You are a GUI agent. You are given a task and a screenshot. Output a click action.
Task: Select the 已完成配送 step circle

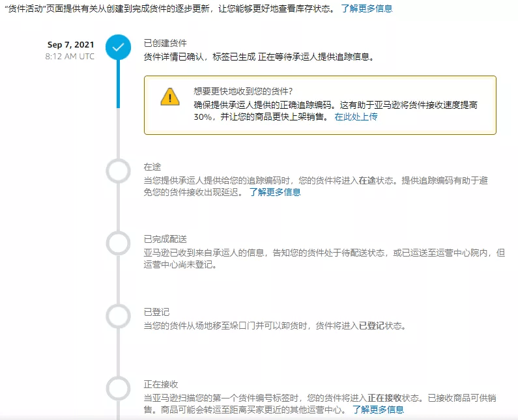point(118,244)
